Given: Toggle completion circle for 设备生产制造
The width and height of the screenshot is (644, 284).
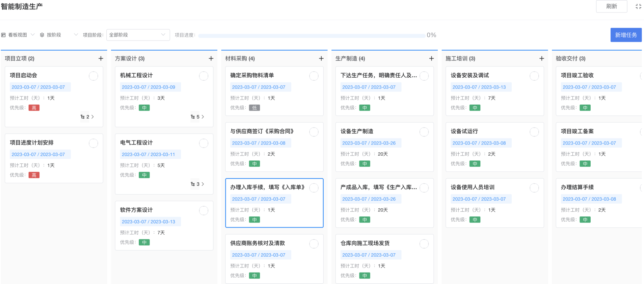Looking at the screenshot, I should pos(424,132).
